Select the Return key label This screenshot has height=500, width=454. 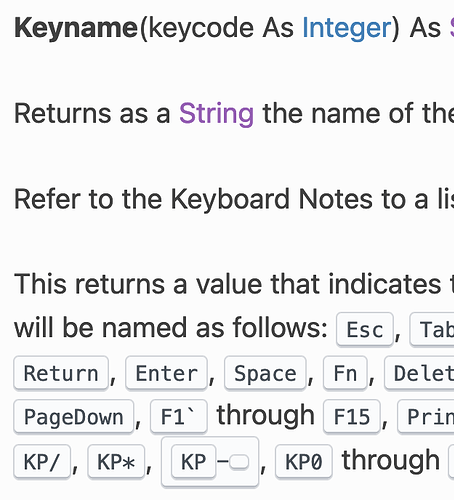pyautogui.click(x=61, y=373)
